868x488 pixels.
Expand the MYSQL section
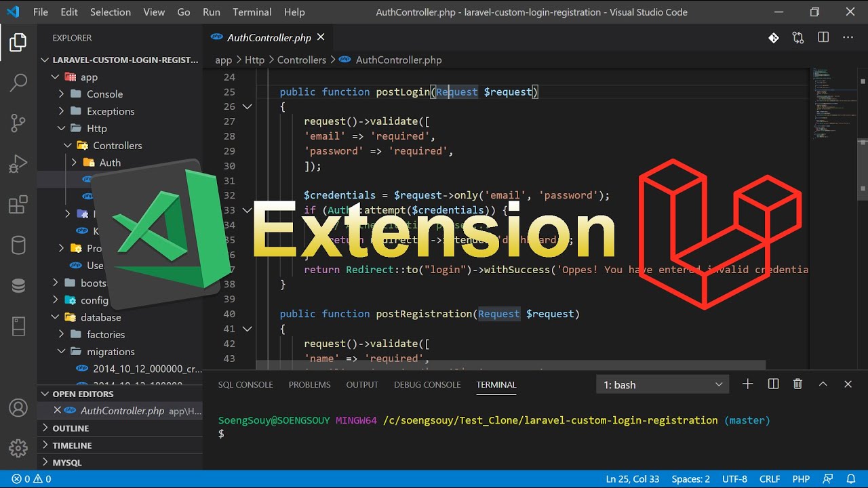pyautogui.click(x=120, y=462)
